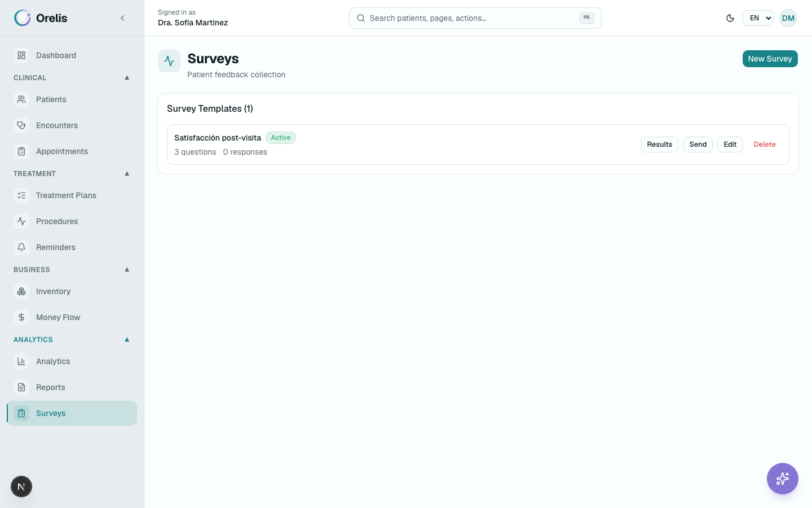Collapse the sidebar with the chevron
This screenshot has height=508, width=812.
point(122,18)
